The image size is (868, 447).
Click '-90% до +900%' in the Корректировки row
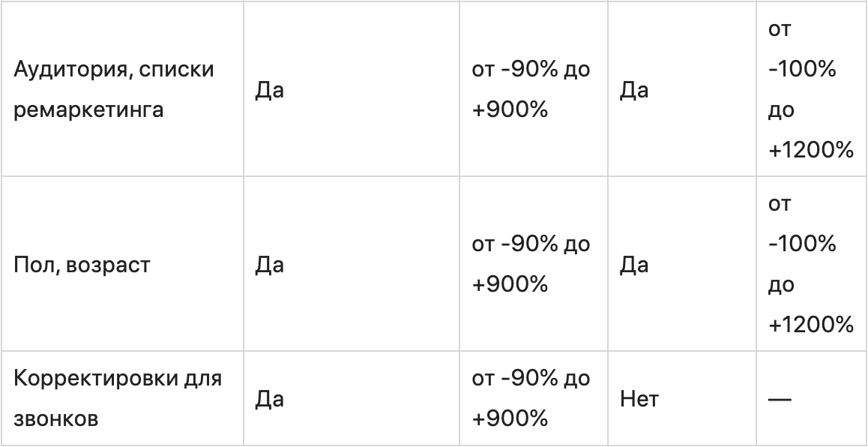pos(531,398)
